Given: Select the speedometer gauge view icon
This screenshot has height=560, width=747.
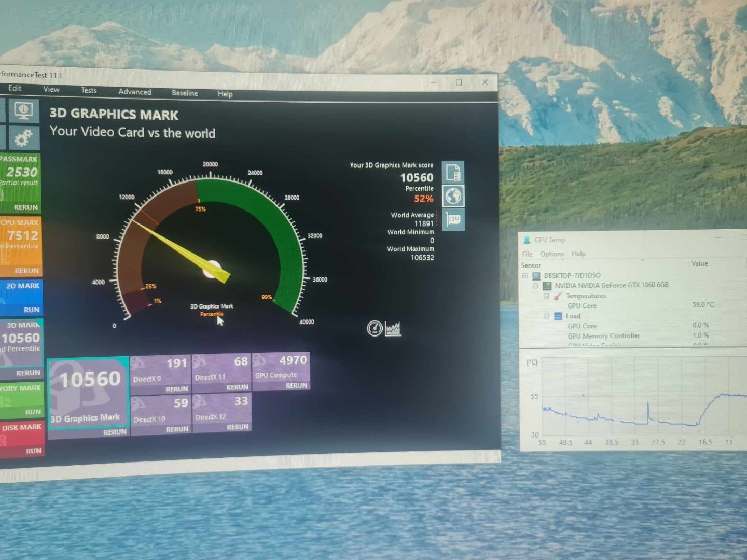Looking at the screenshot, I should point(375,328).
